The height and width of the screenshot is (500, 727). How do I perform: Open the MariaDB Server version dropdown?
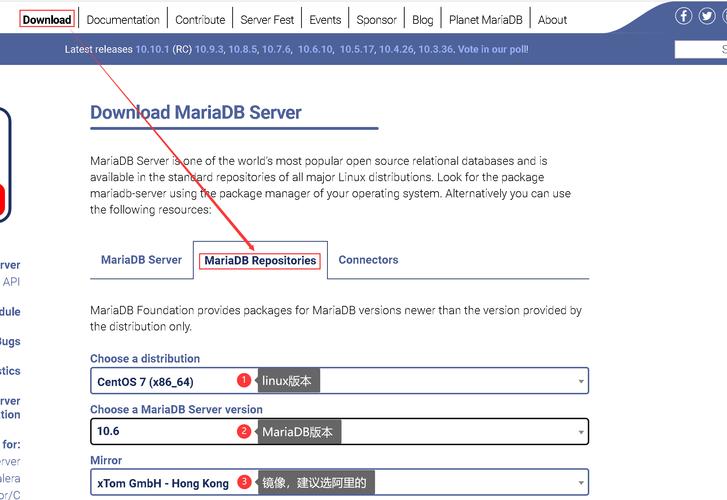(339, 431)
